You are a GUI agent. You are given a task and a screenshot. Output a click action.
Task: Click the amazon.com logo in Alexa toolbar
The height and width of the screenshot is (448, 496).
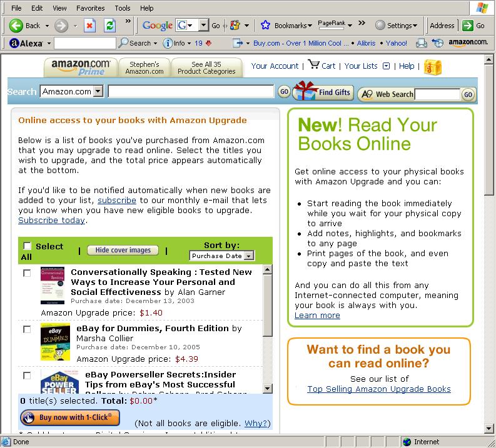pyautogui.click(x=468, y=42)
